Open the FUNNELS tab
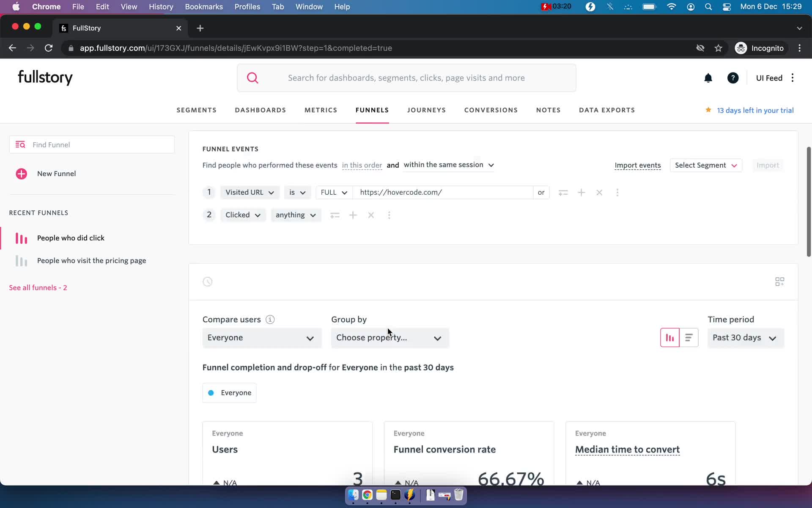Image resolution: width=812 pixels, height=508 pixels. [373, 110]
